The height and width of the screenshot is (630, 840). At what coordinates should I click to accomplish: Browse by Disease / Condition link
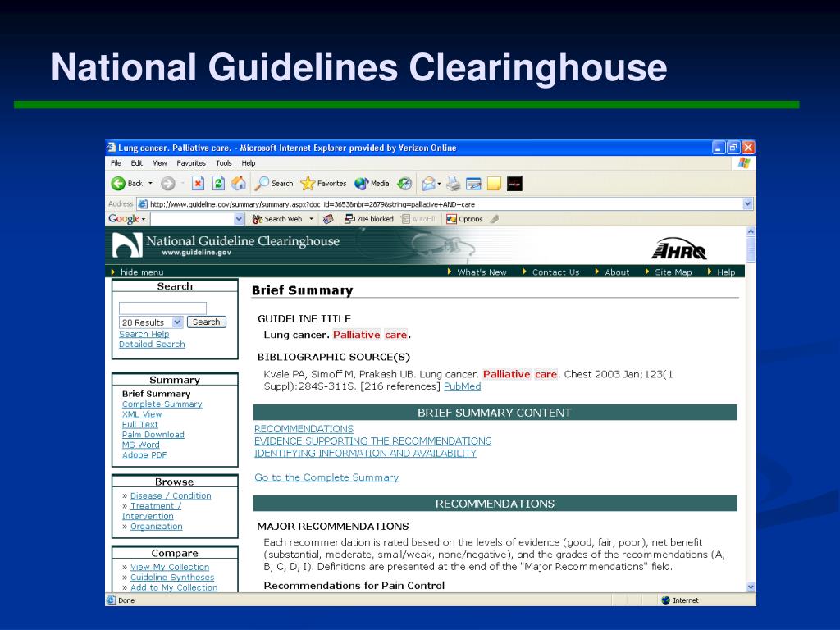(x=171, y=495)
